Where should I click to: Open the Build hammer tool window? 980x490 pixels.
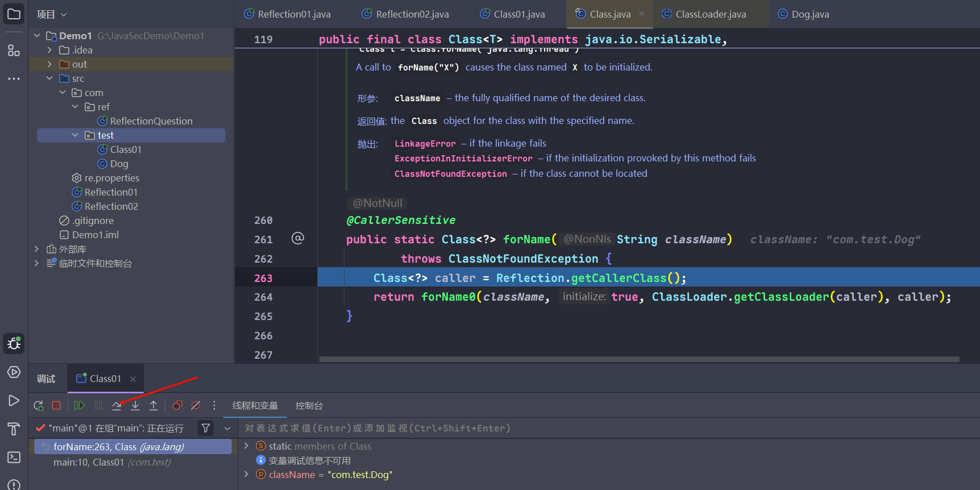14,429
